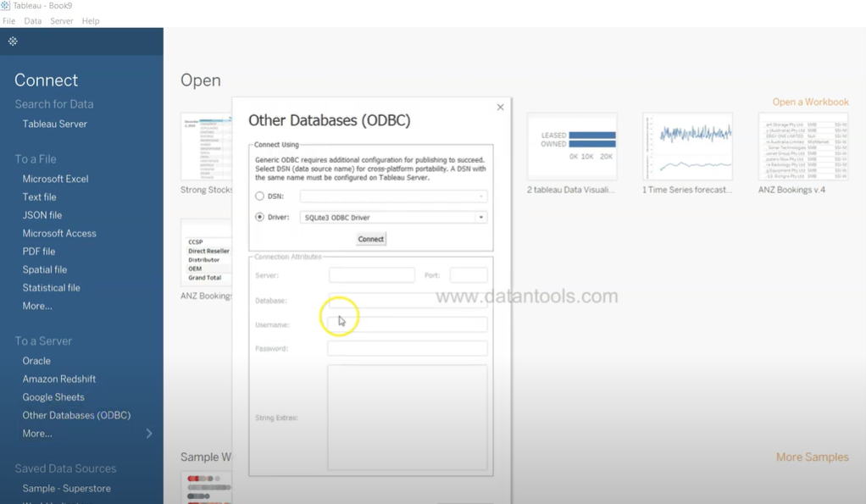Click the Server input field
866x504 pixels.
tap(372, 275)
